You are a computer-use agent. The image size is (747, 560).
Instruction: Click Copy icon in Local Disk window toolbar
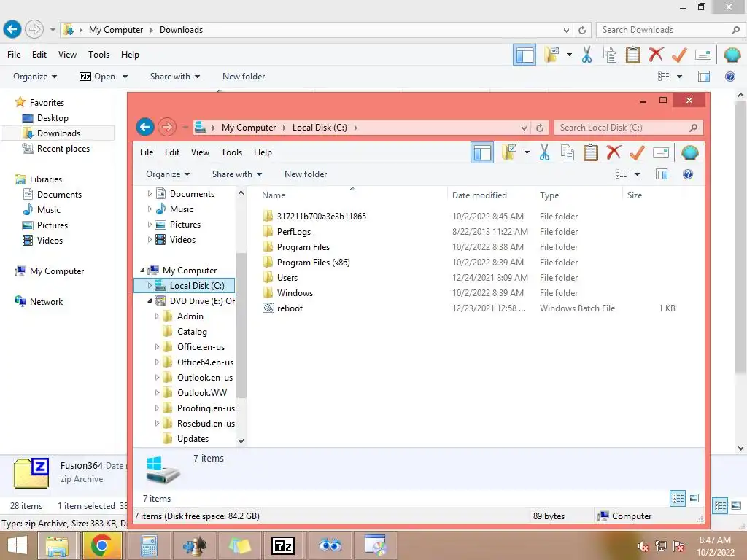click(x=568, y=153)
